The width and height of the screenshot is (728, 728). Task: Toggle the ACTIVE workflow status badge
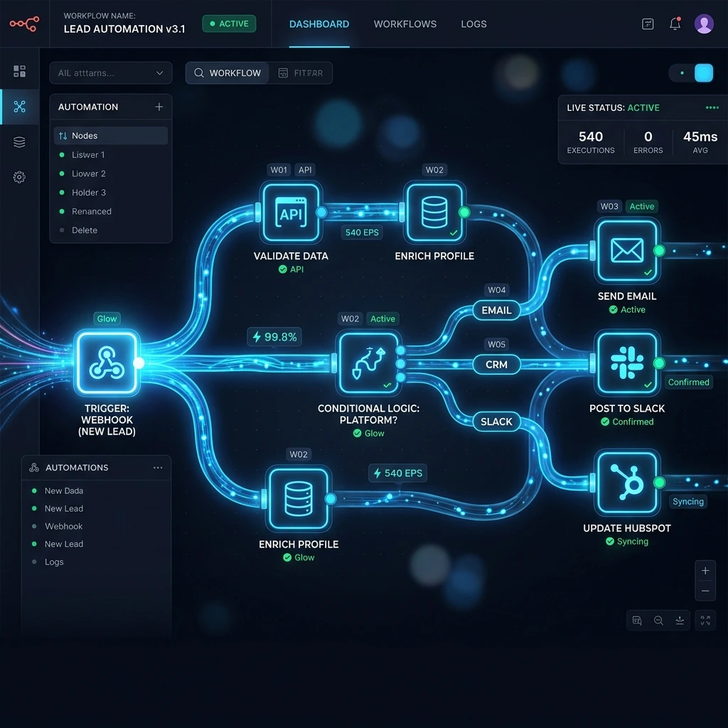pos(230,23)
